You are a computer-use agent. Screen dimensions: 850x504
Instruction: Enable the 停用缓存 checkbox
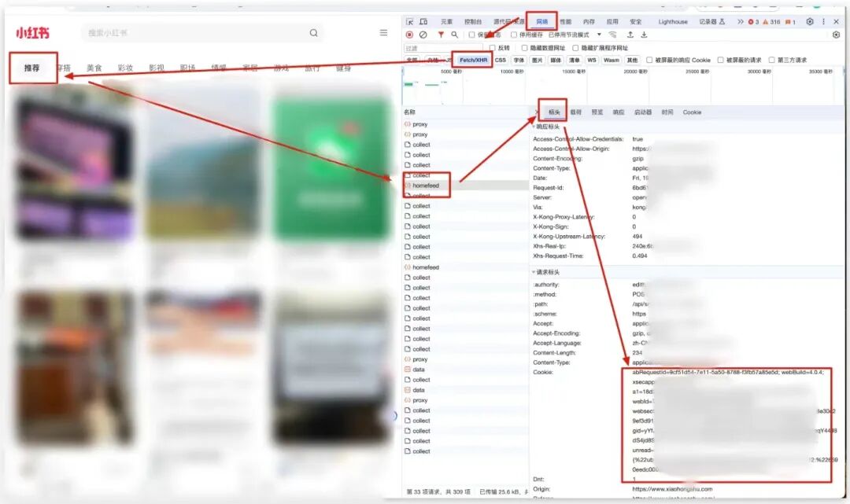(514, 35)
